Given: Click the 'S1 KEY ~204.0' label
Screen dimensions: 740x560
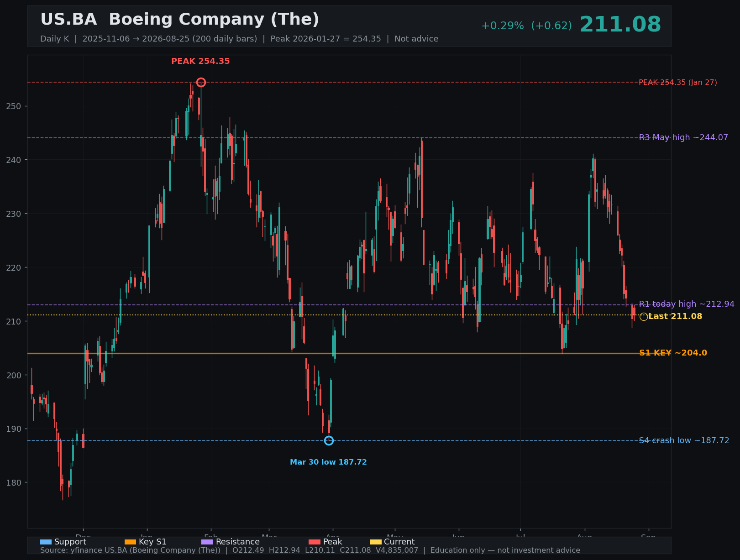Looking at the screenshot, I should [x=673, y=353].
